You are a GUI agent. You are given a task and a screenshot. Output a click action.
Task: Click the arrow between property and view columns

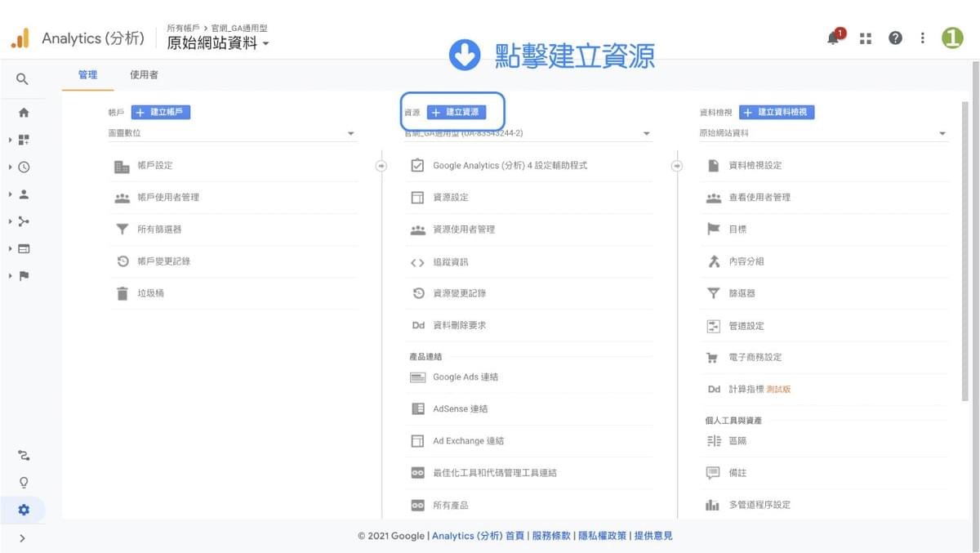(x=676, y=166)
